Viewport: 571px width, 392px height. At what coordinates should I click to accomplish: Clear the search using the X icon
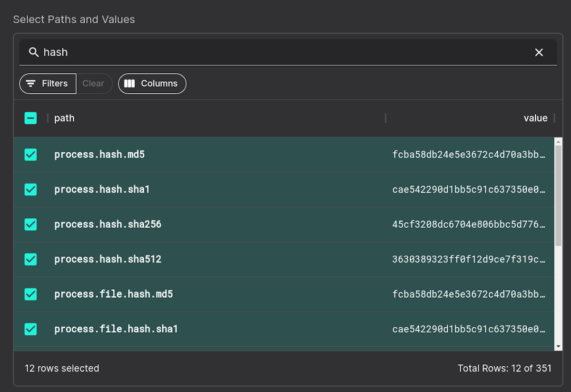[x=539, y=52]
